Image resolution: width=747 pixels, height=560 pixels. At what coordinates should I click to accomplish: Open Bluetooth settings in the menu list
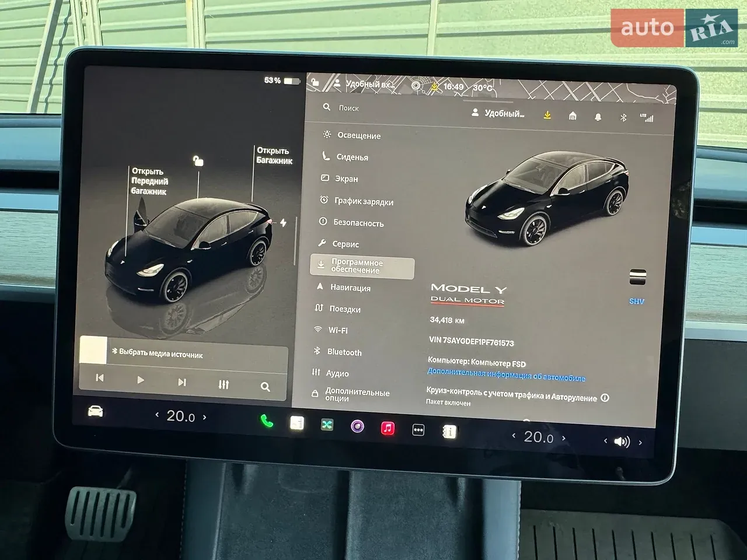tap(337, 352)
